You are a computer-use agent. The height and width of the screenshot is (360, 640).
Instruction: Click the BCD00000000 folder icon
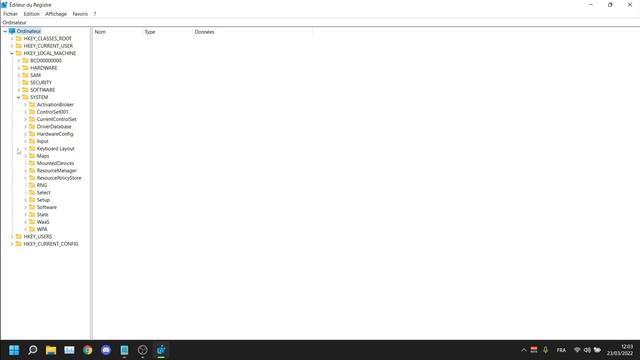pos(25,60)
